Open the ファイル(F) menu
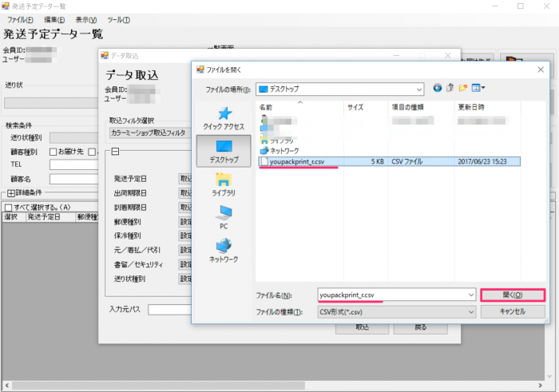The image size is (559, 392). pos(20,20)
